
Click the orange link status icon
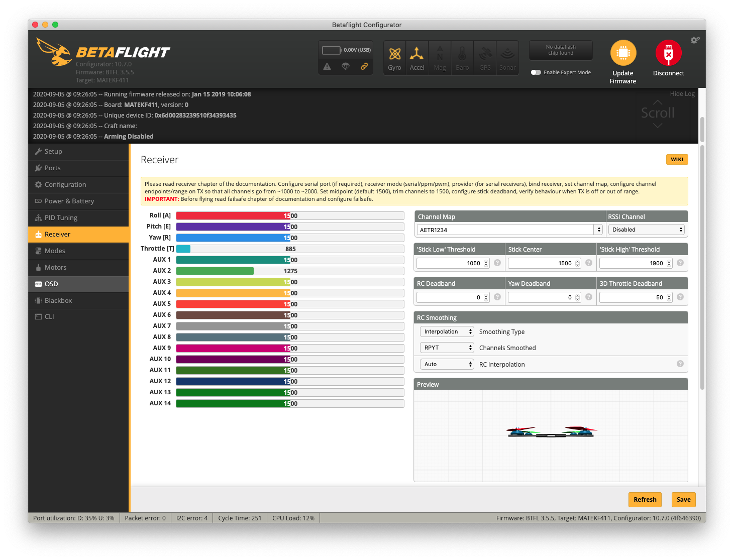[x=364, y=66]
